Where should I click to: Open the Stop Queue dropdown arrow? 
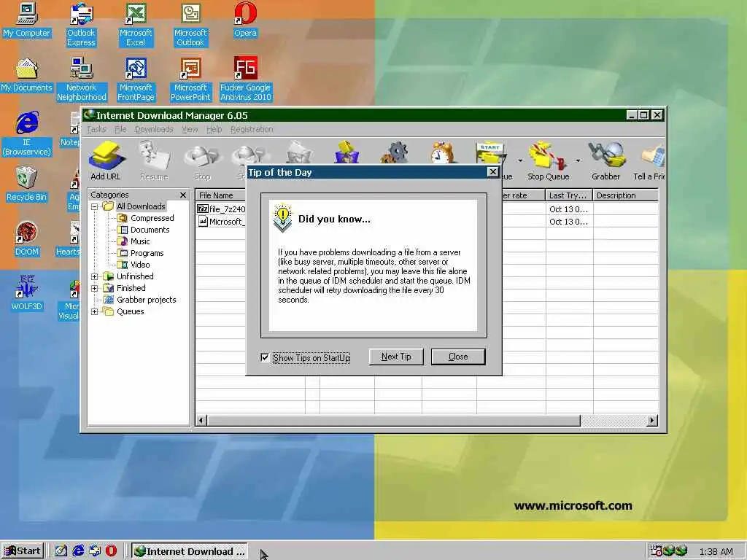click(578, 161)
